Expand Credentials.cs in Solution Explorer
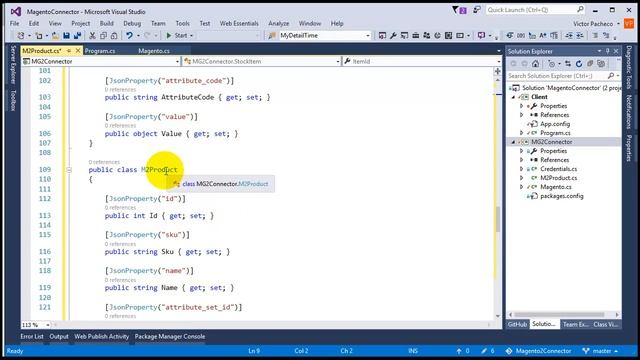 click(521, 169)
